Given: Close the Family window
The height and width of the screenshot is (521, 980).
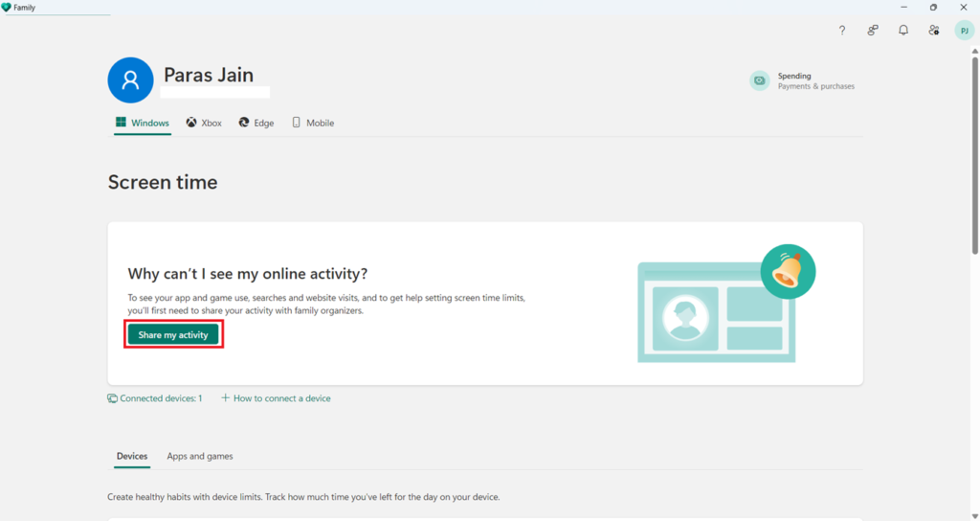Looking at the screenshot, I should [963, 8].
